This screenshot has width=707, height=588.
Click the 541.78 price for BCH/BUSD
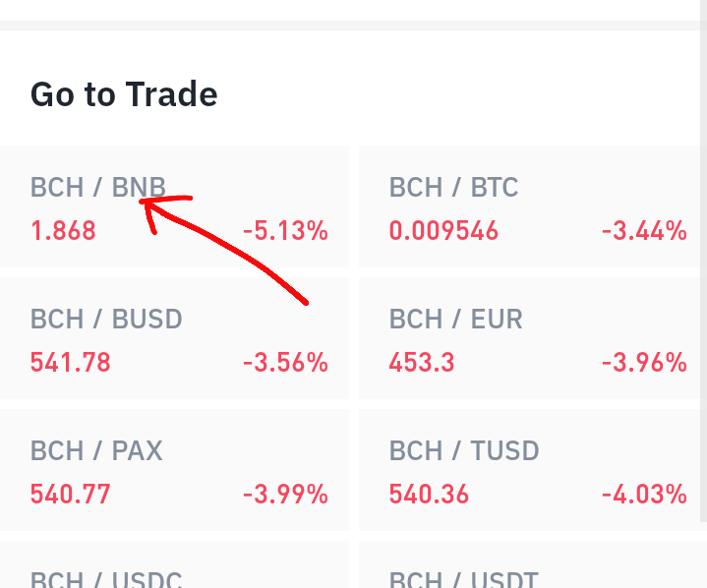pyautogui.click(x=71, y=363)
